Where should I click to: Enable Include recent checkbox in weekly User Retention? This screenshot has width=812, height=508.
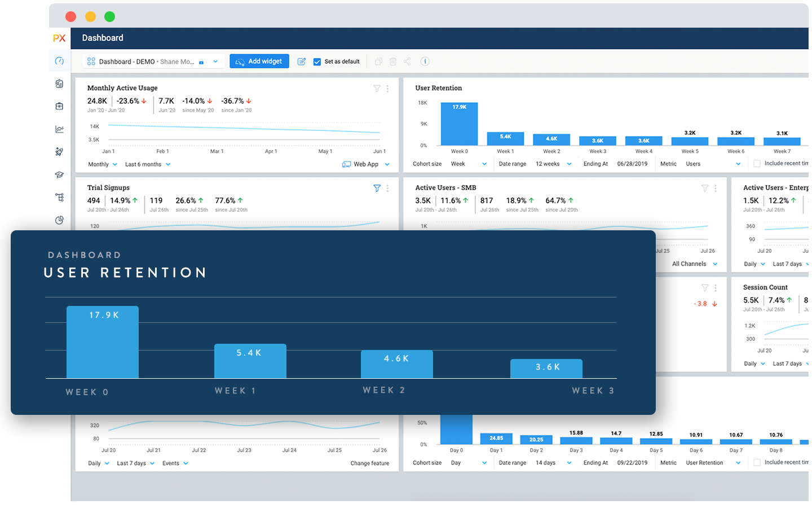tap(757, 164)
